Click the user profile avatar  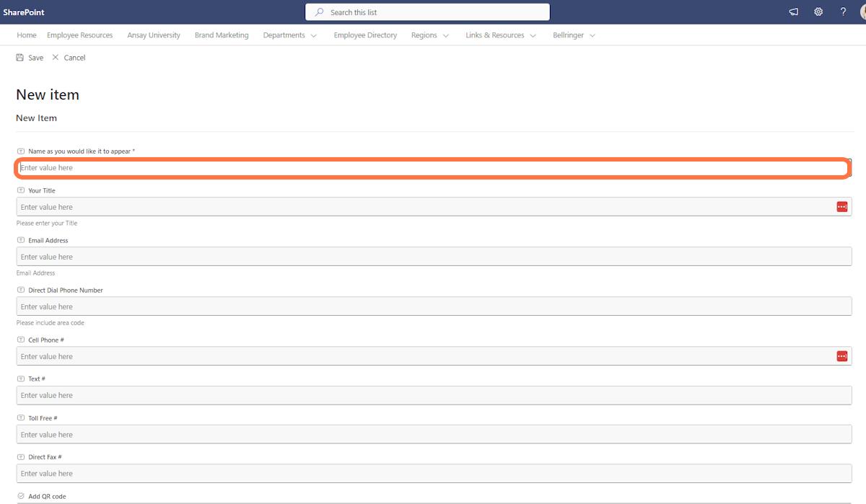click(x=863, y=12)
